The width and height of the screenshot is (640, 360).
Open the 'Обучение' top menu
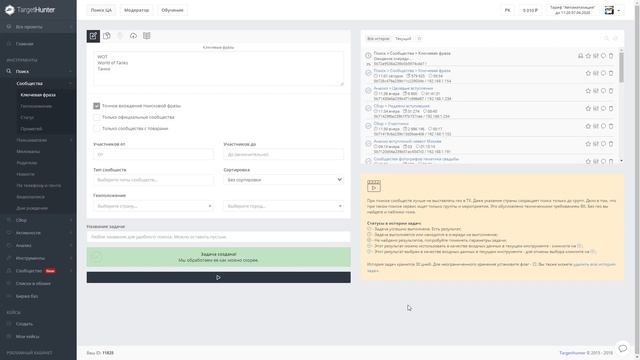click(x=172, y=10)
